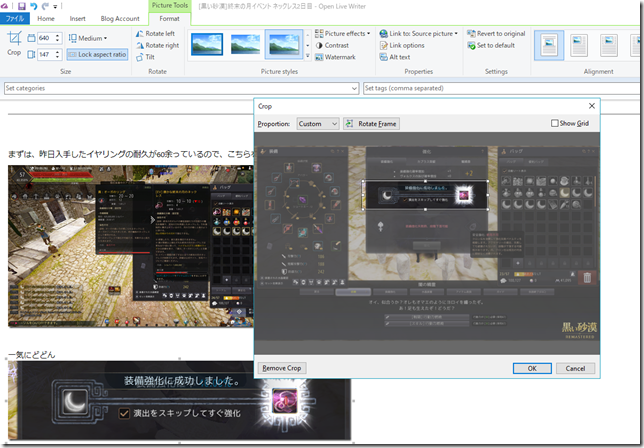The image size is (644, 448).
Task: Expand the Set categories dropdown
Action: pos(354,88)
